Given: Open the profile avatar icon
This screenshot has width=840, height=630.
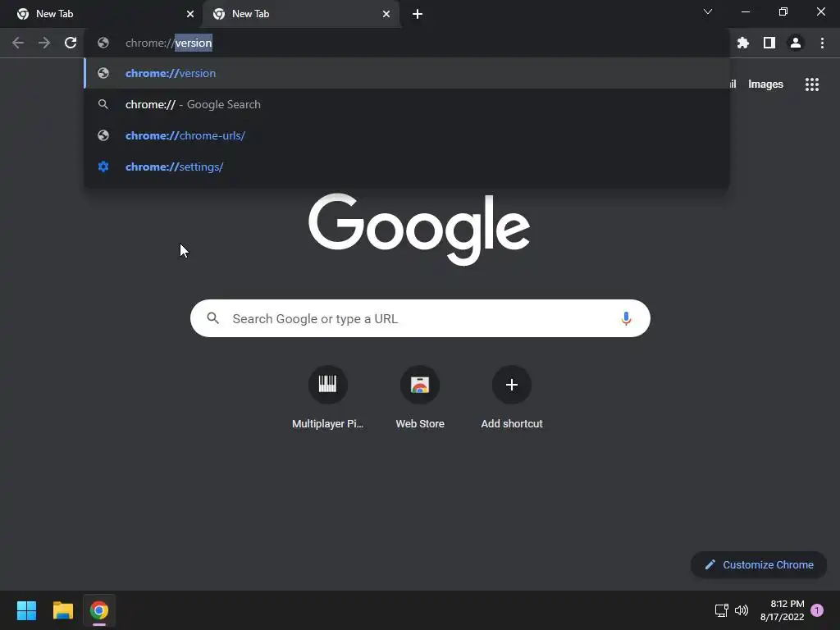Looking at the screenshot, I should pos(796,43).
